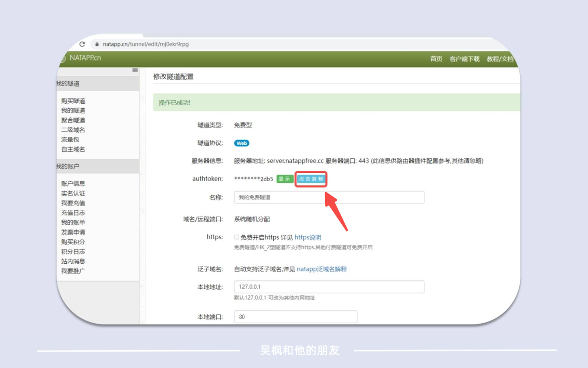The width and height of the screenshot is (588, 368).
Task: Click the 本地端口 field showing 80
Action: 296,317
